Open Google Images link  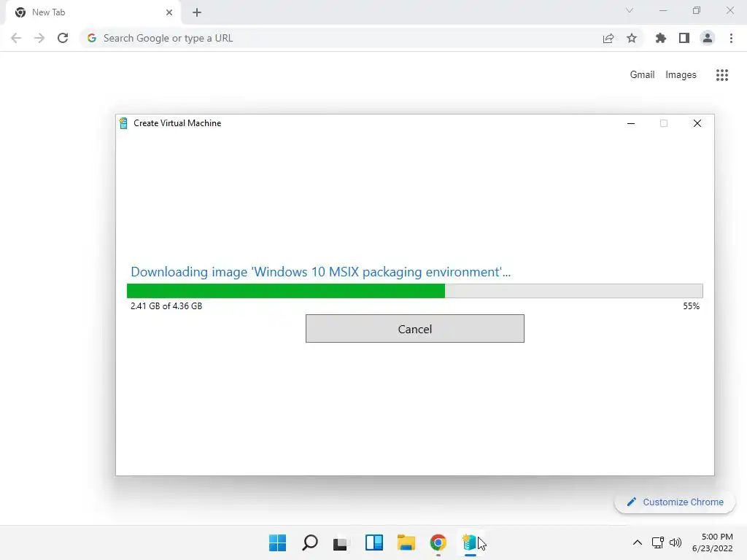tap(681, 75)
